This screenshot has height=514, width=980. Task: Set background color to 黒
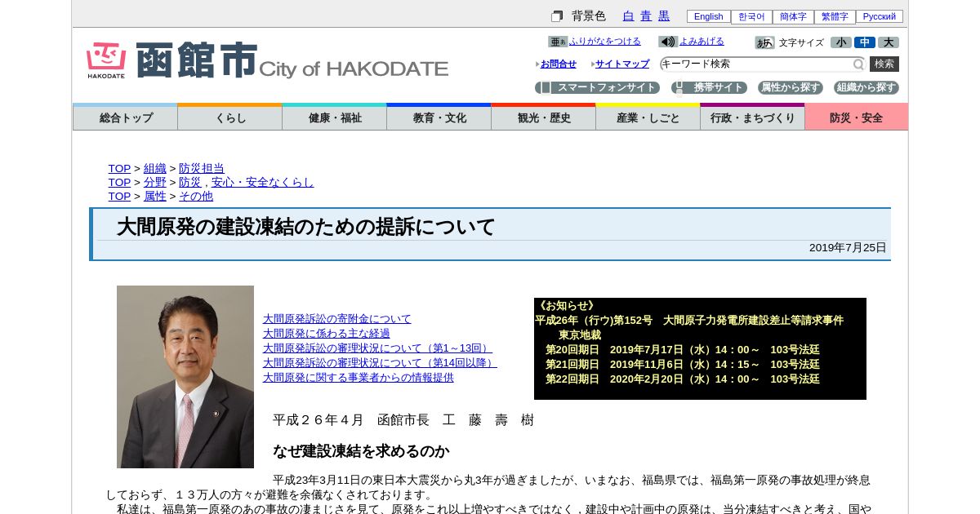(664, 16)
